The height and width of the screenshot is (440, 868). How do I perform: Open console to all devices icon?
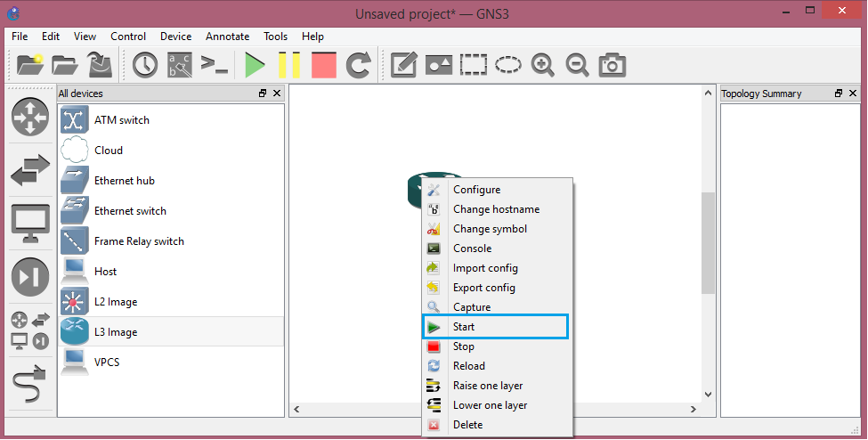(x=215, y=65)
